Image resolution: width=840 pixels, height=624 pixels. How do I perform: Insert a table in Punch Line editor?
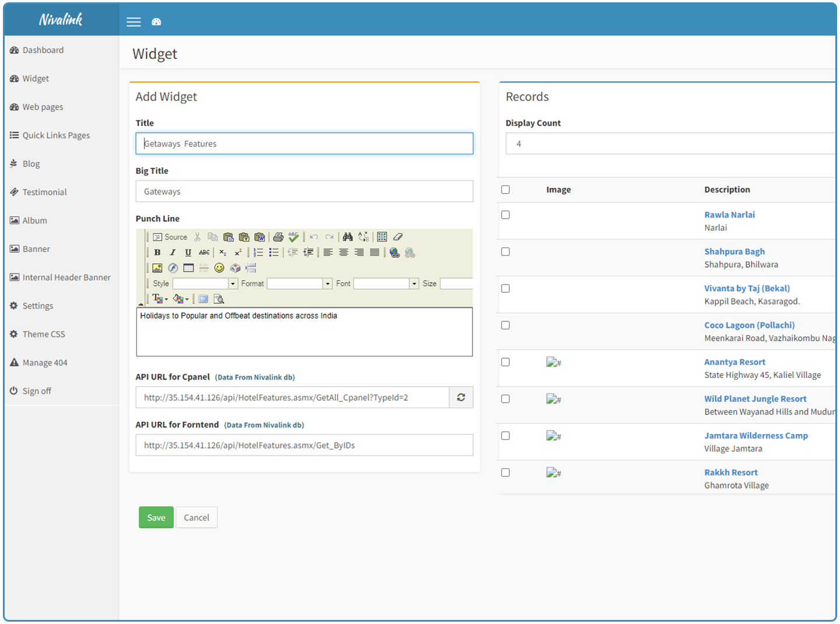pos(188,268)
